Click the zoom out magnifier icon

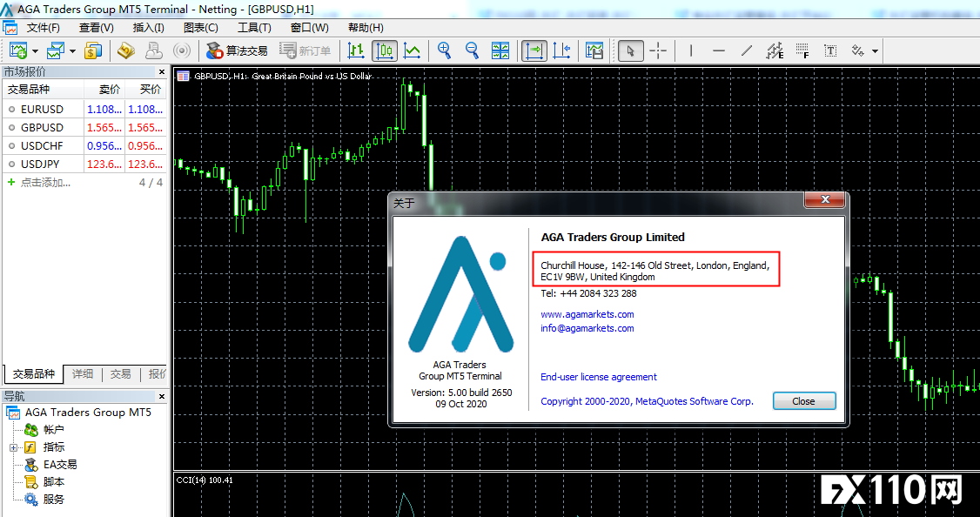click(x=472, y=50)
